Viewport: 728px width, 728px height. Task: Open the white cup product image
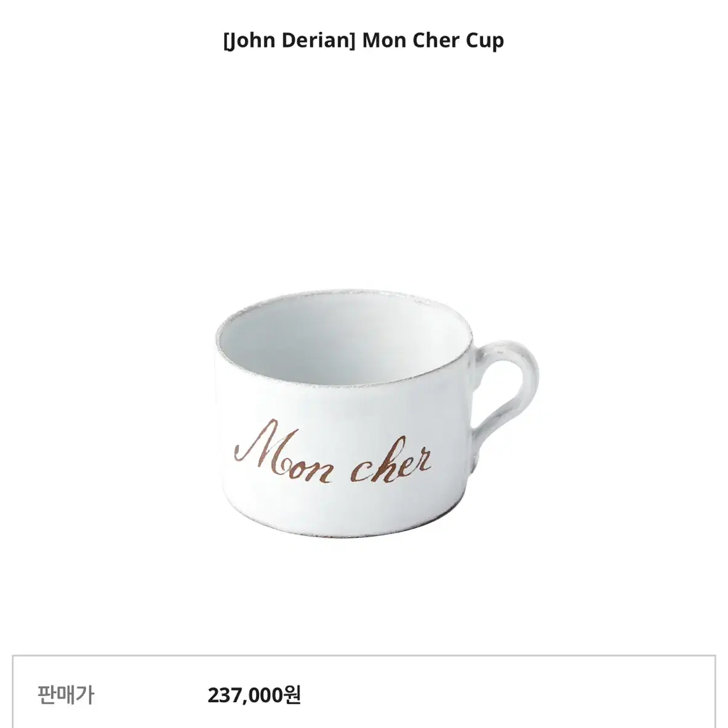(377, 413)
